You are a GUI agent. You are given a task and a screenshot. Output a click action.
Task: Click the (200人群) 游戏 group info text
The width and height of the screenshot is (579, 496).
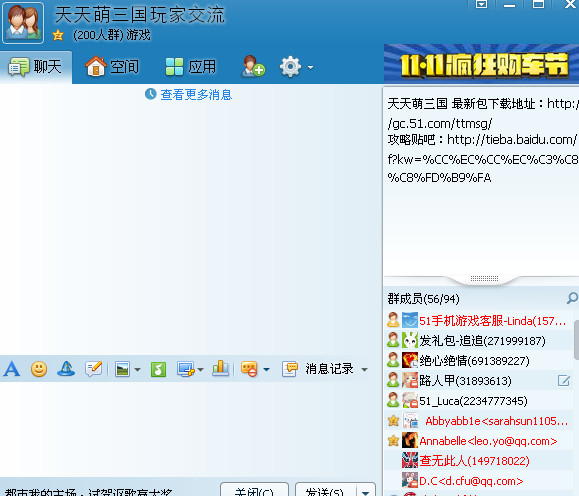112,35
